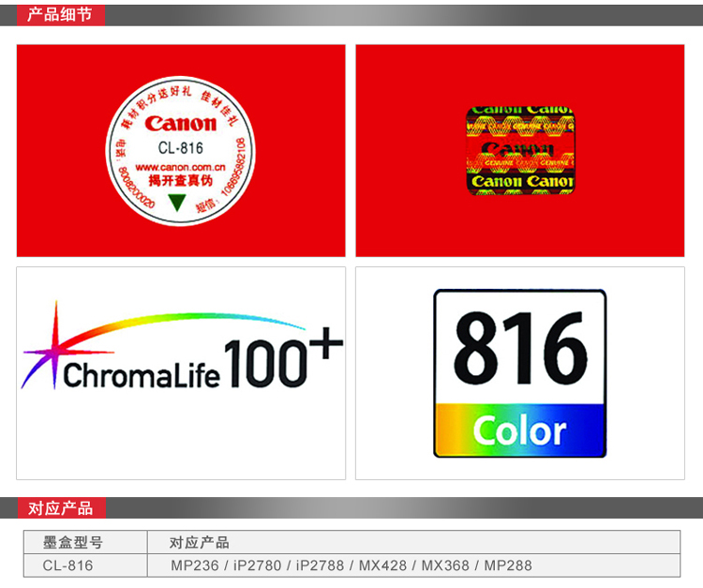This screenshot has width=703, height=588.
Task: Click the 对应产品 section header label
Action: (x=61, y=508)
